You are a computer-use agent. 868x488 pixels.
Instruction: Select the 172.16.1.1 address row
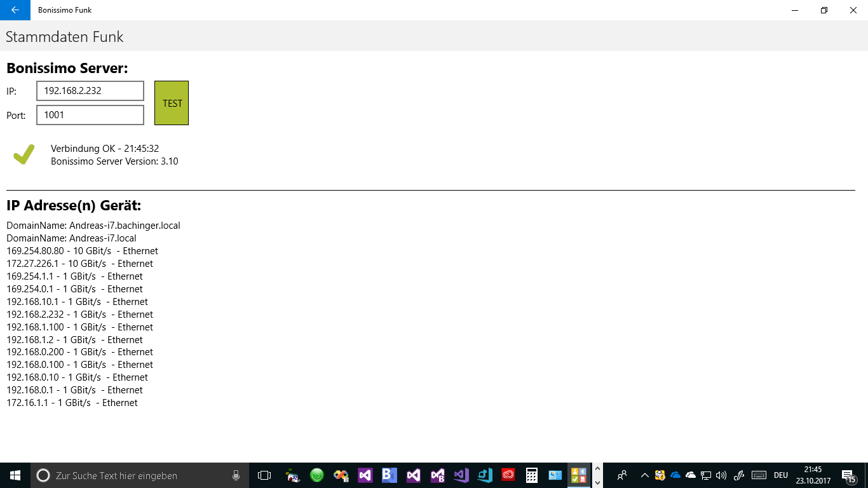coord(72,403)
